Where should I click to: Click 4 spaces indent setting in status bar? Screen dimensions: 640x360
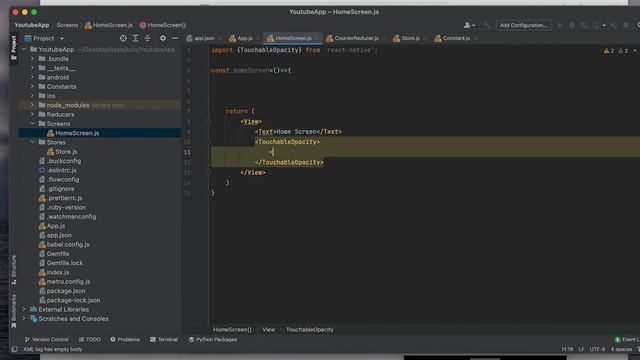621,349
